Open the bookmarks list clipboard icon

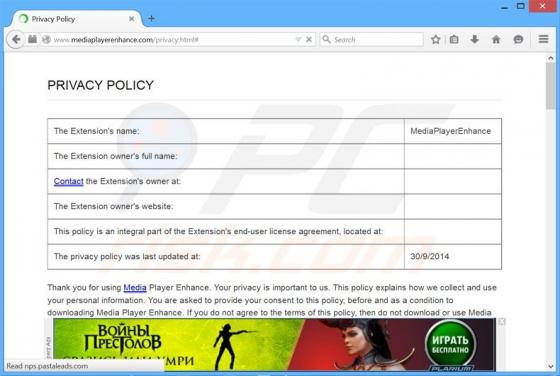[454, 39]
